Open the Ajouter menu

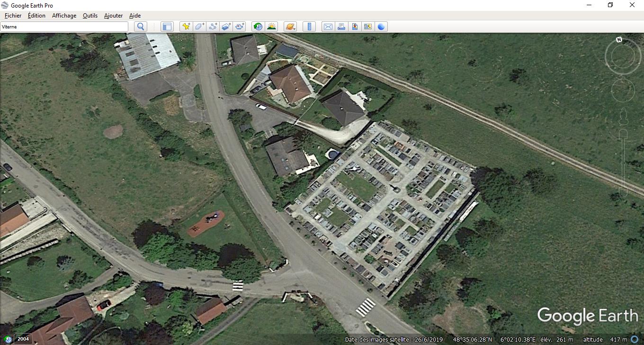[113, 16]
